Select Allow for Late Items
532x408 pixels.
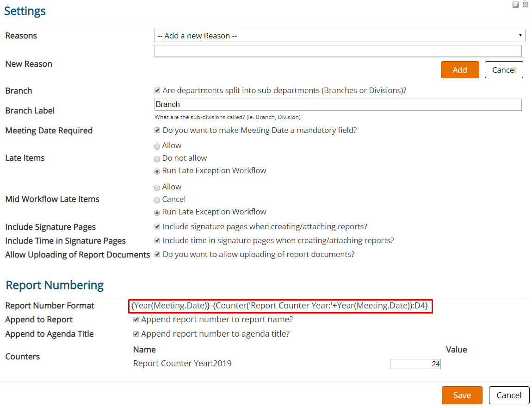coord(157,146)
